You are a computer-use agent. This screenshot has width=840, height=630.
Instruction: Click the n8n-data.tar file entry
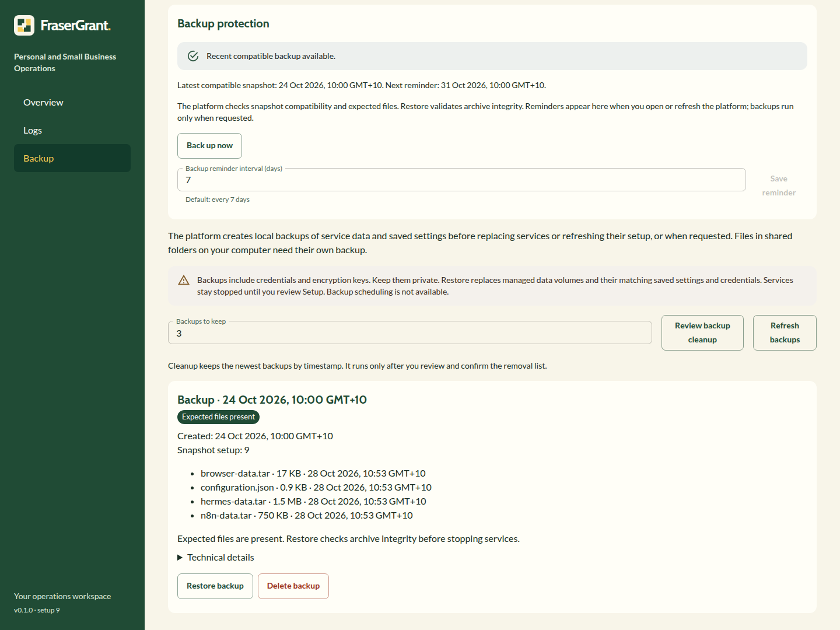click(x=307, y=516)
